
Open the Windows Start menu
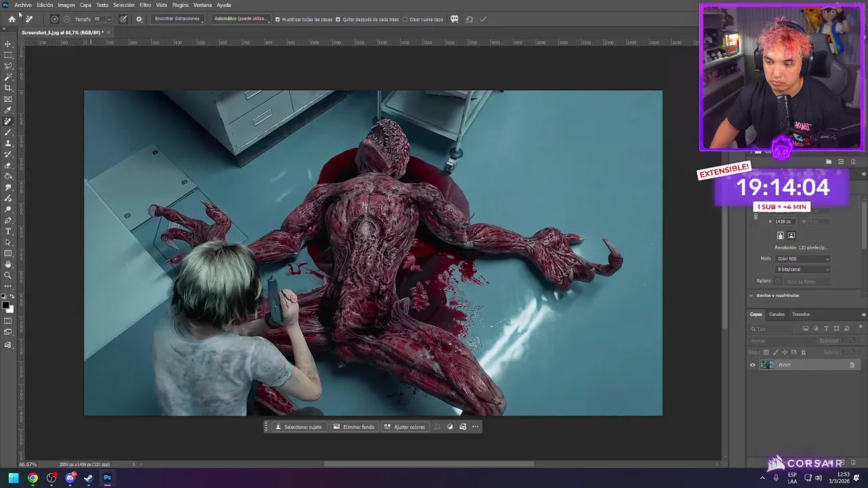(x=14, y=478)
